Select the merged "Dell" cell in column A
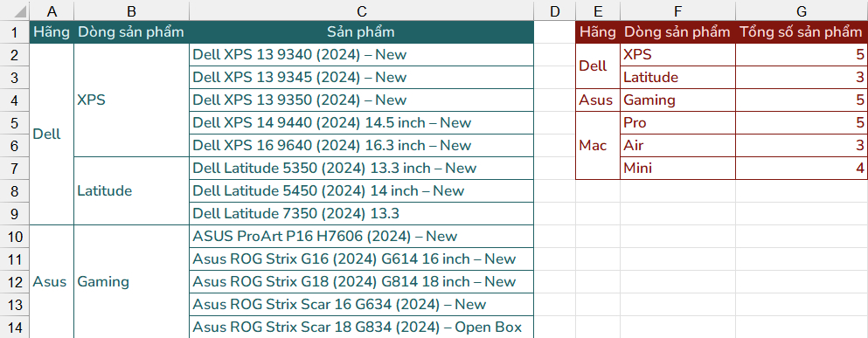The height and width of the screenshot is (338, 868). coord(52,134)
